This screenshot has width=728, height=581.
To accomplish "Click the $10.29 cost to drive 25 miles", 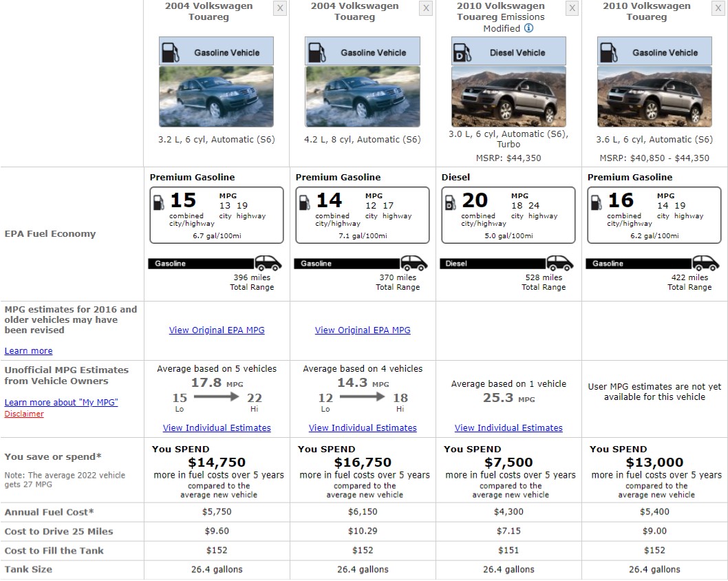I will click(363, 531).
